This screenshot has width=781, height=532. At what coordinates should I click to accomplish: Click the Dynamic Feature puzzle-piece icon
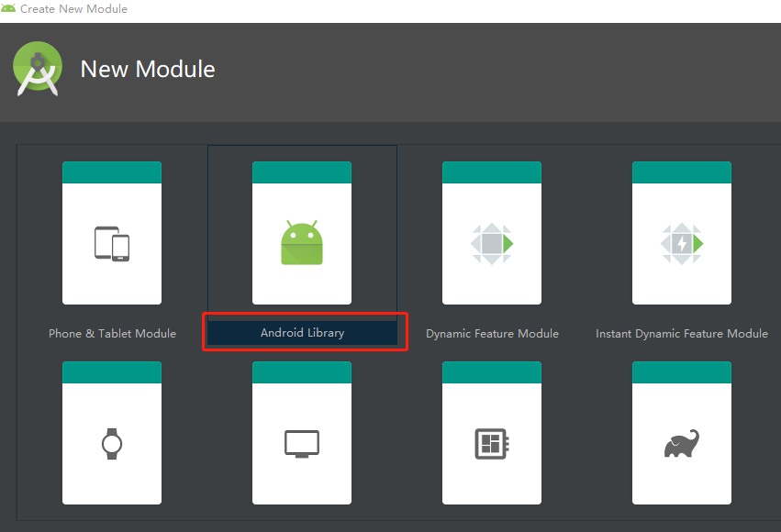(x=492, y=241)
